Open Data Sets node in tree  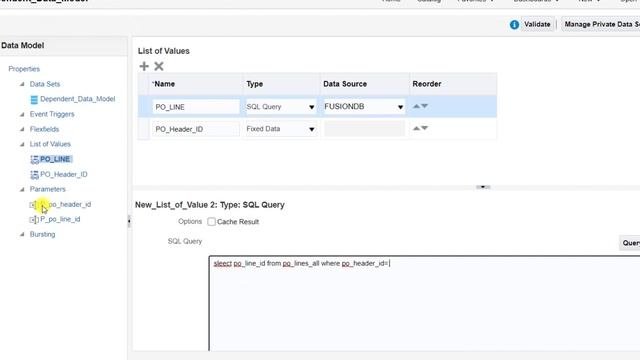point(45,84)
